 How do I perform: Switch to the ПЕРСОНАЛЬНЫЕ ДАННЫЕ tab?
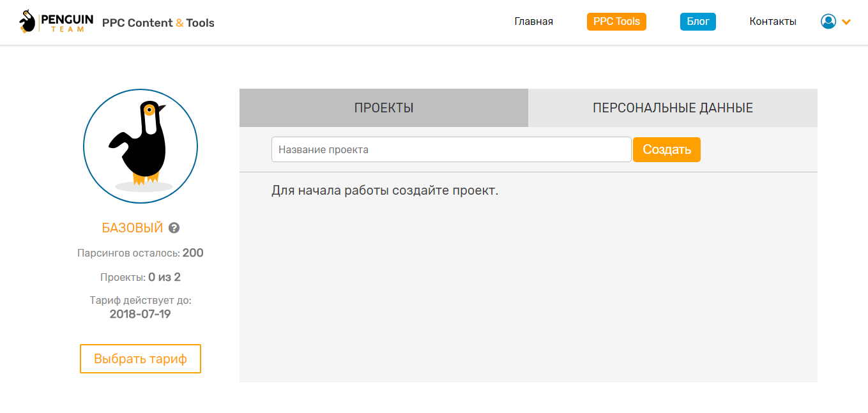tap(673, 108)
